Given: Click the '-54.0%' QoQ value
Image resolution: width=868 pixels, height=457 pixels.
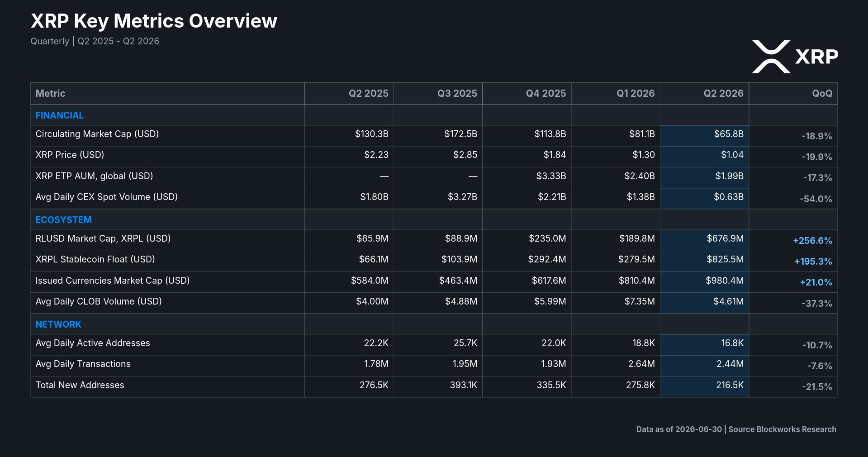Looking at the screenshot, I should coord(816,199).
